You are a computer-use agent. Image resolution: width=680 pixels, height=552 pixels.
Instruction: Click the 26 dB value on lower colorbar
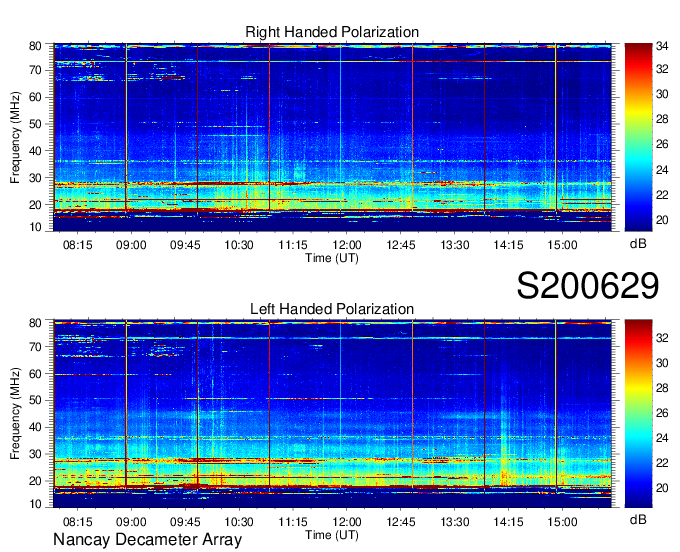662,413
